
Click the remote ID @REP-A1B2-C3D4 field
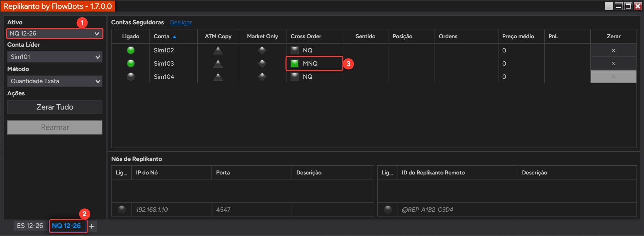pos(458,210)
